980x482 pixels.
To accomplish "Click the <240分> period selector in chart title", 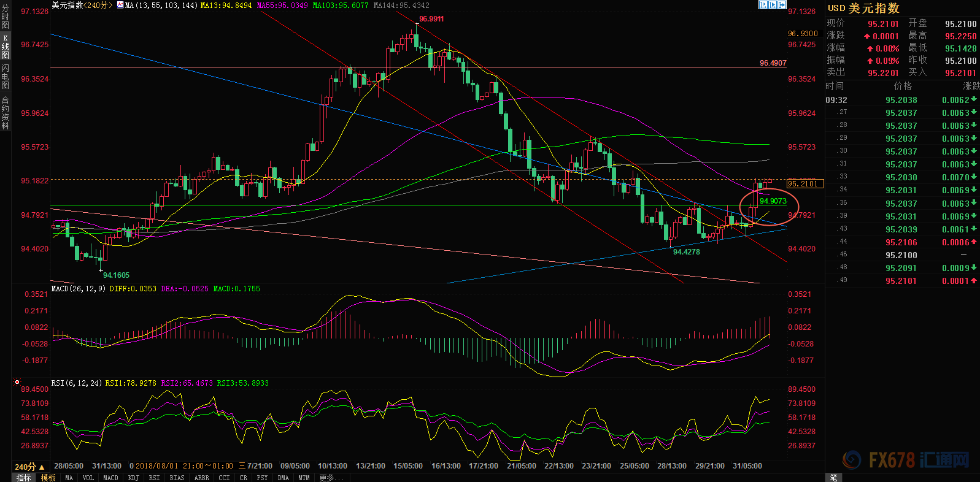I will click(x=98, y=5).
